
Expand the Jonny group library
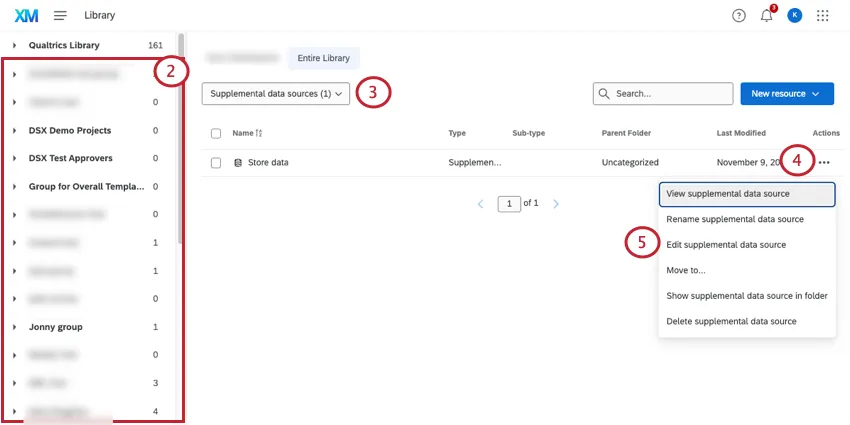tap(15, 327)
